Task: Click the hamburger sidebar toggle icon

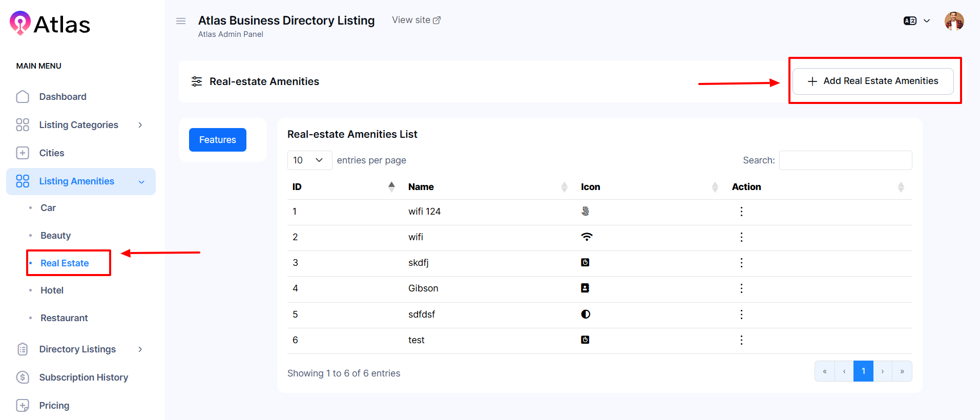Action: pos(181,21)
